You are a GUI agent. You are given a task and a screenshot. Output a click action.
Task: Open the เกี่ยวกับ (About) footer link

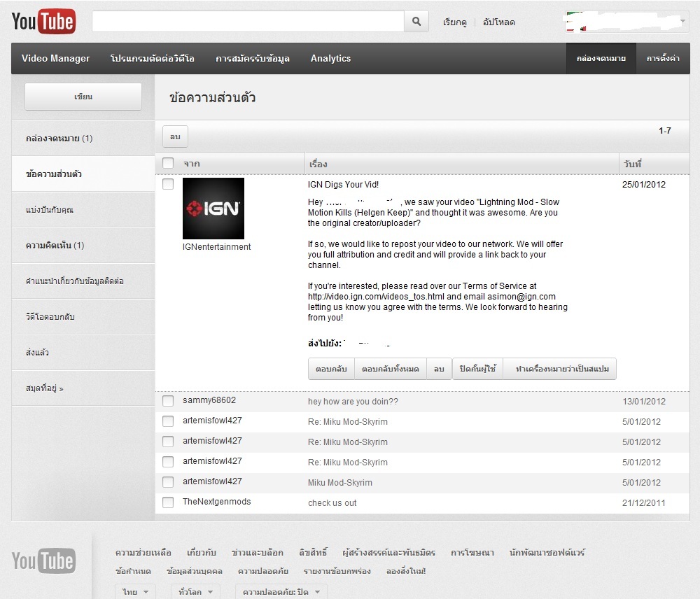[x=202, y=553]
